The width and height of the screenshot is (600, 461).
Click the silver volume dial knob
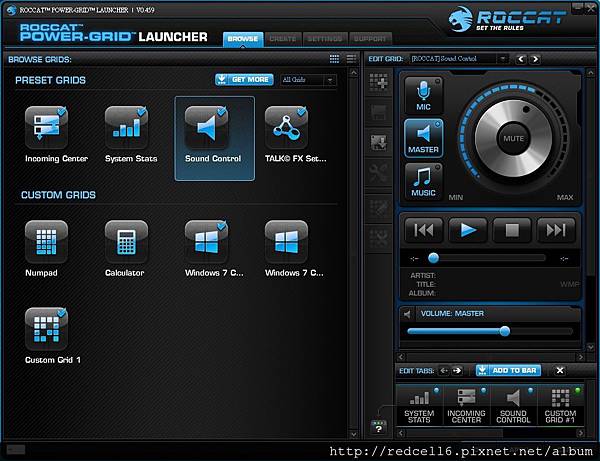tap(514, 138)
